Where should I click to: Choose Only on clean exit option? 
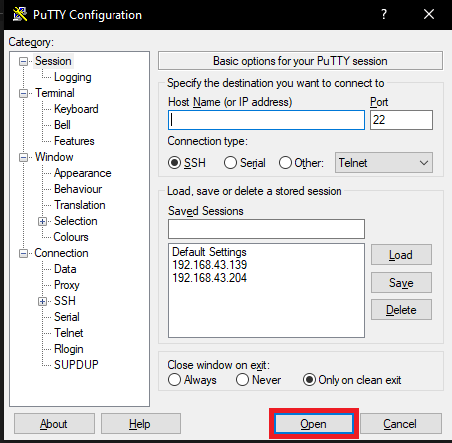click(309, 380)
